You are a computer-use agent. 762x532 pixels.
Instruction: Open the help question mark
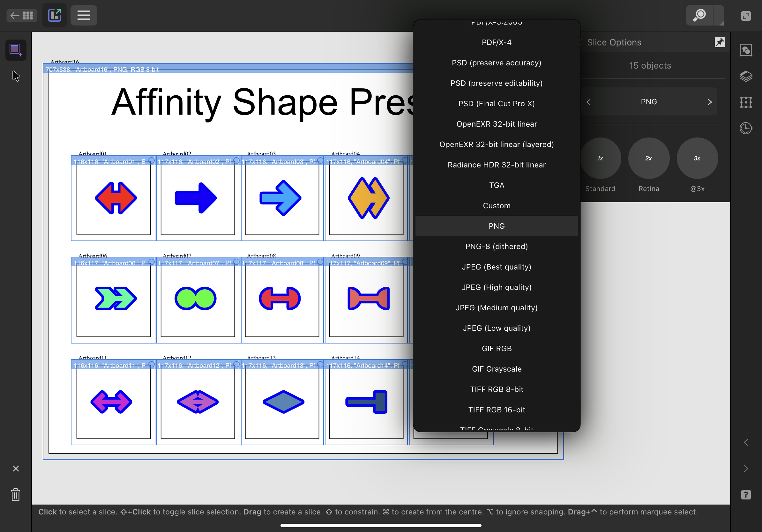pos(746,494)
